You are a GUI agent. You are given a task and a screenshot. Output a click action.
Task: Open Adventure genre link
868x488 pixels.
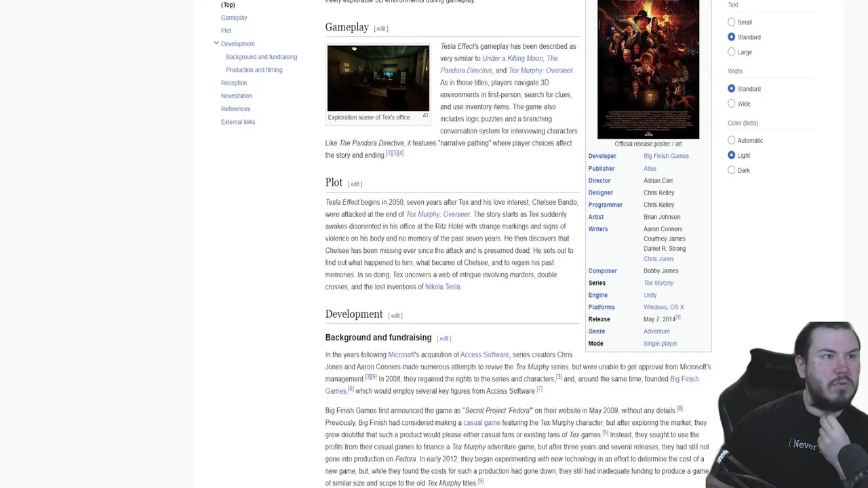tap(656, 331)
